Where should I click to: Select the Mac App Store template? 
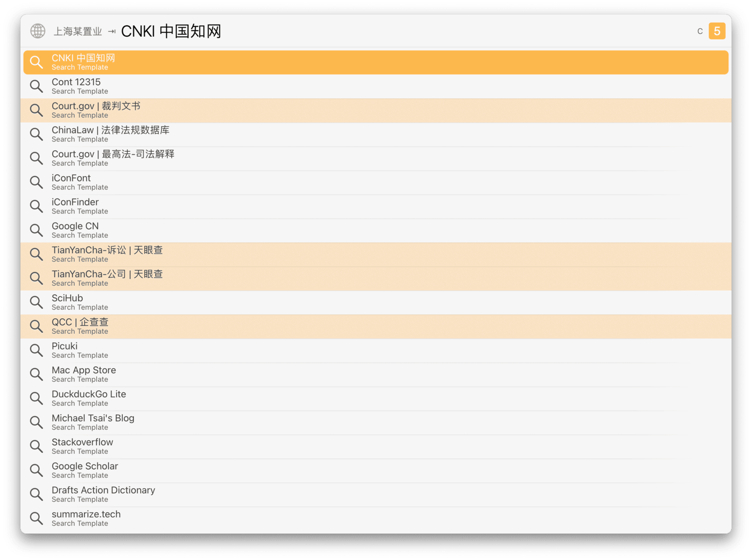pos(376,374)
